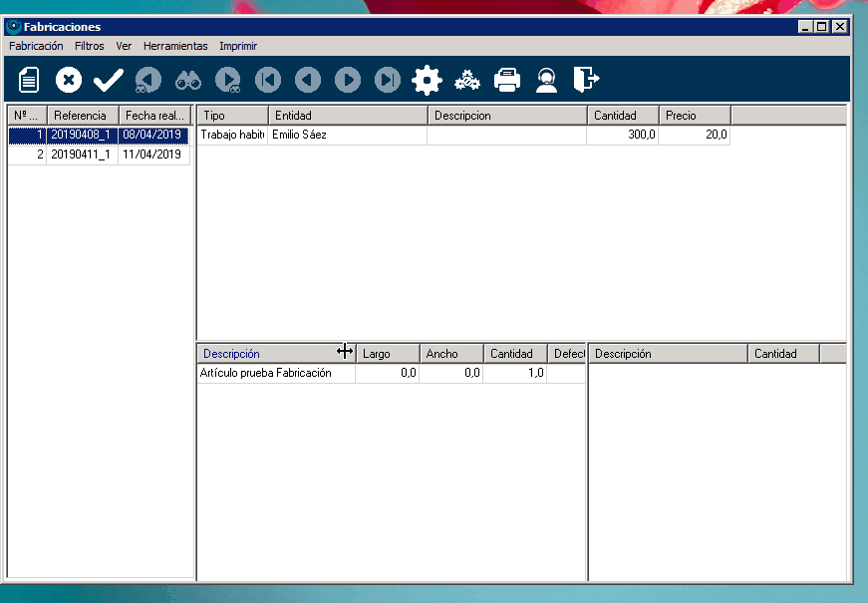
Task: Click the Entidad column header
Action: [x=347, y=116]
